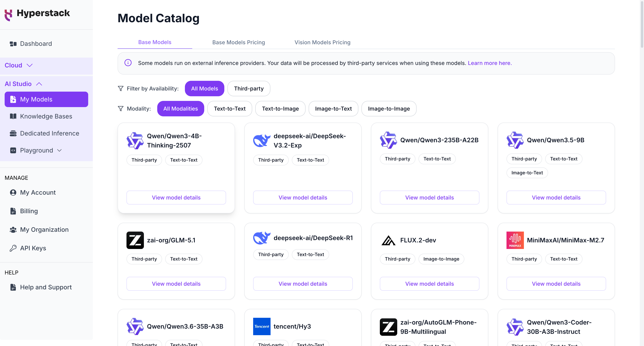Viewport: 644px width, 346px height.
Task: Click the FLUX.2-dev triangle logo
Action: tap(388, 240)
